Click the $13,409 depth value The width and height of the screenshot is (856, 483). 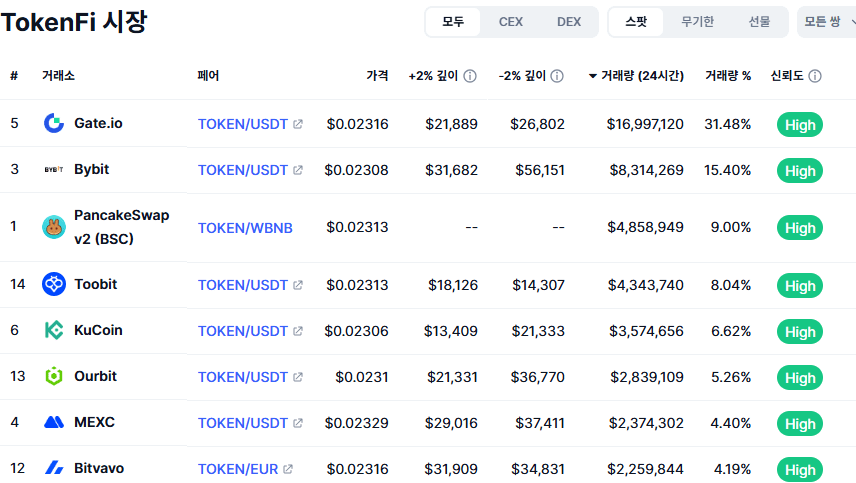coord(450,331)
